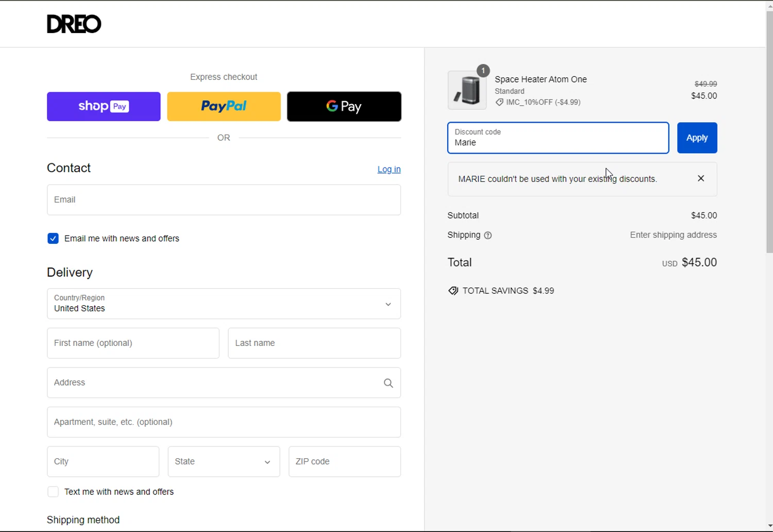Click the scrollbar down arrow
This screenshot has height=532, width=773.
point(769,526)
